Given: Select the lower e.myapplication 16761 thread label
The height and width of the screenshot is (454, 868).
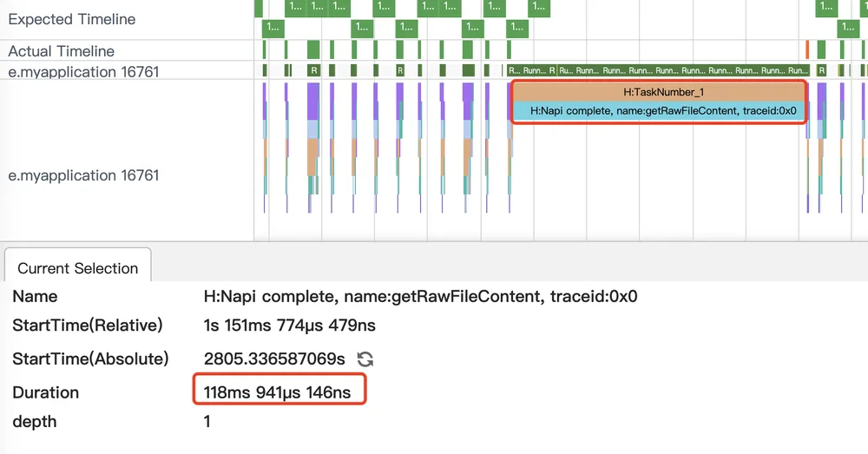Looking at the screenshot, I should (x=83, y=175).
